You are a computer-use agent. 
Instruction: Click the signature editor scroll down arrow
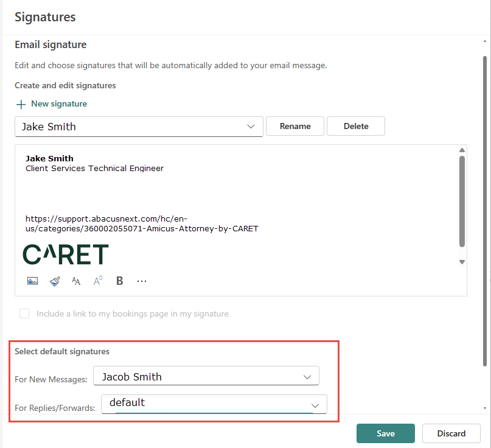pyautogui.click(x=462, y=262)
